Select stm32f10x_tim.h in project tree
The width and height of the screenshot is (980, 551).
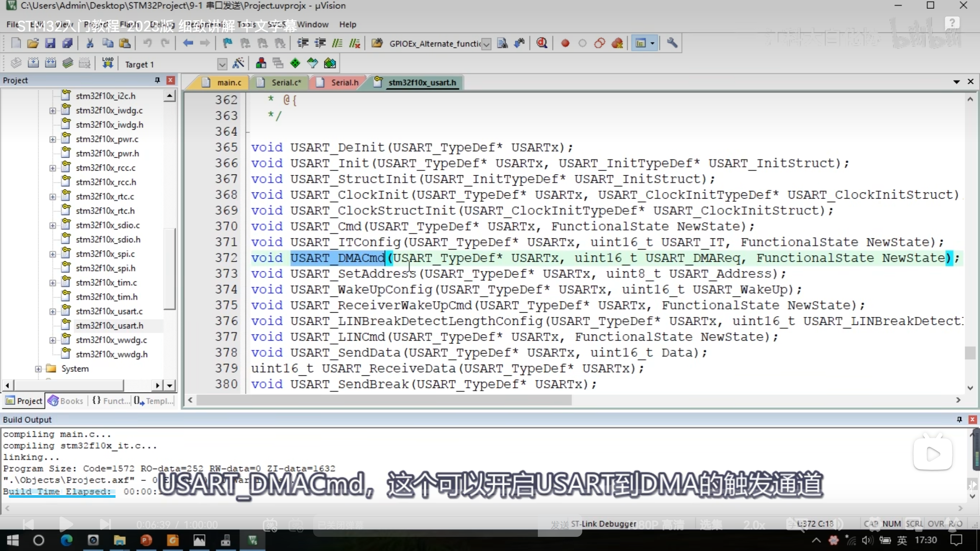[x=106, y=297]
